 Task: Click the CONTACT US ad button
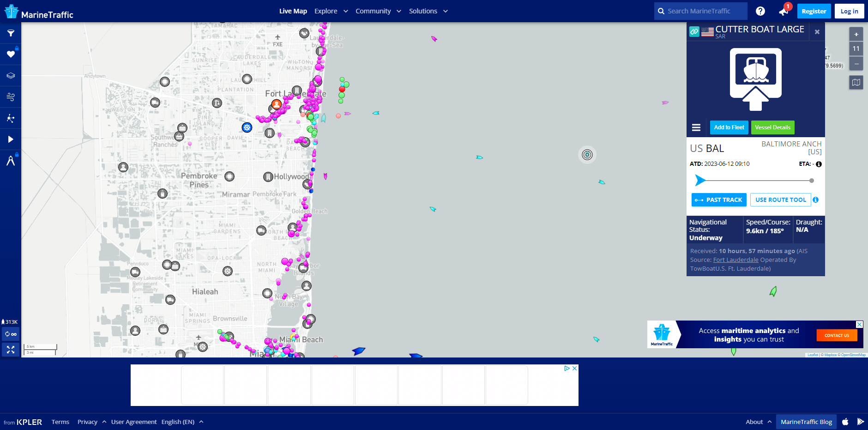(837, 335)
